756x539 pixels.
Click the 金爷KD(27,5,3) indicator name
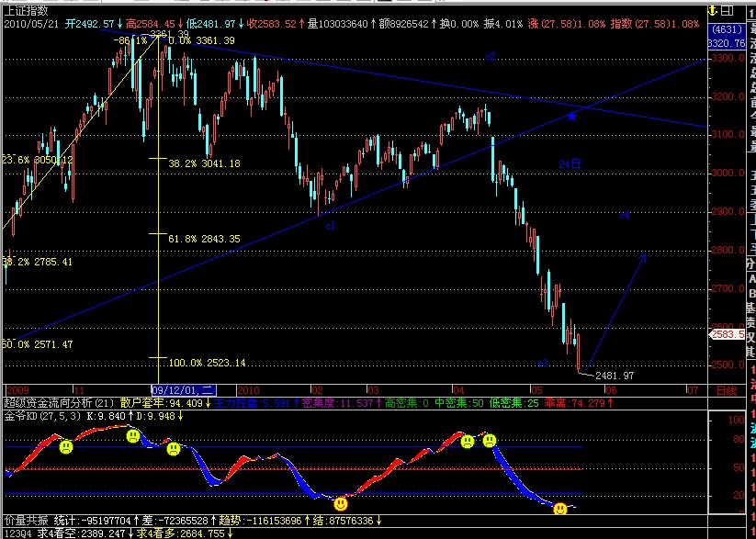point(43,416)
